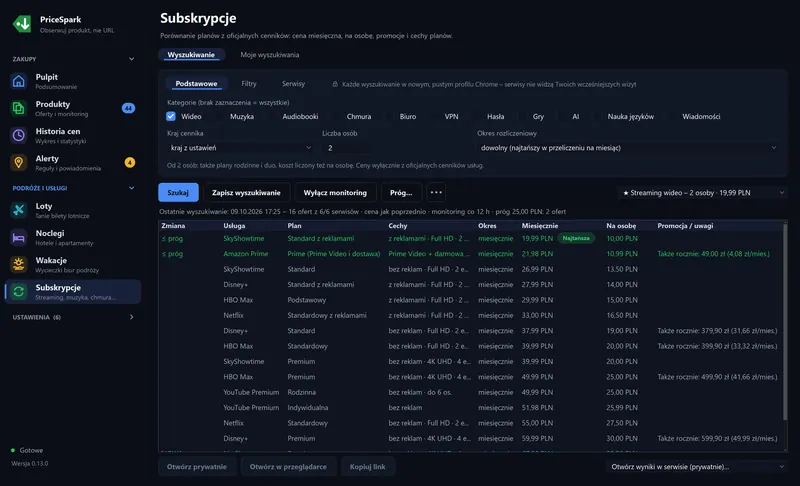Select the Hasła category
The width and height of the screenshot is (800, 486).
(x=495, y=116)
